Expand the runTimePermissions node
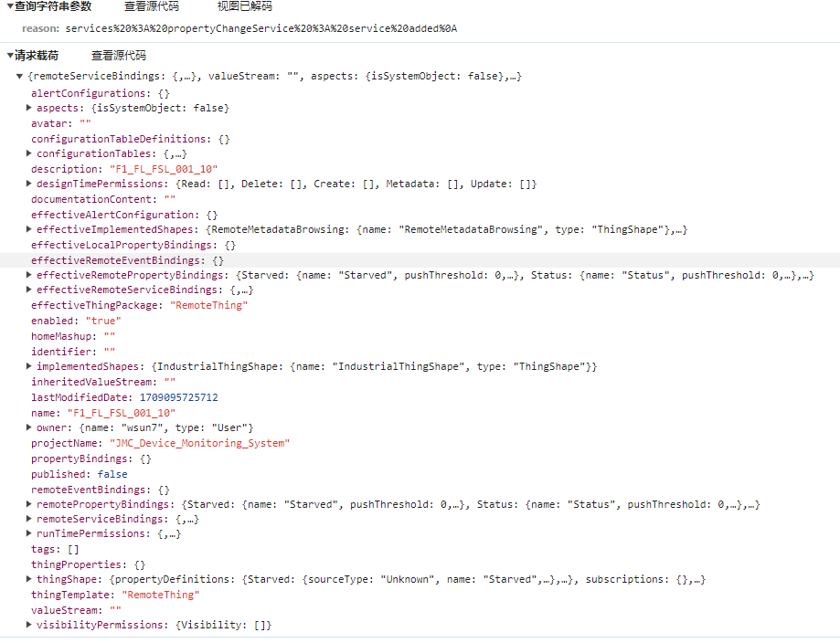The image size is (840, 643). [29, 533]
